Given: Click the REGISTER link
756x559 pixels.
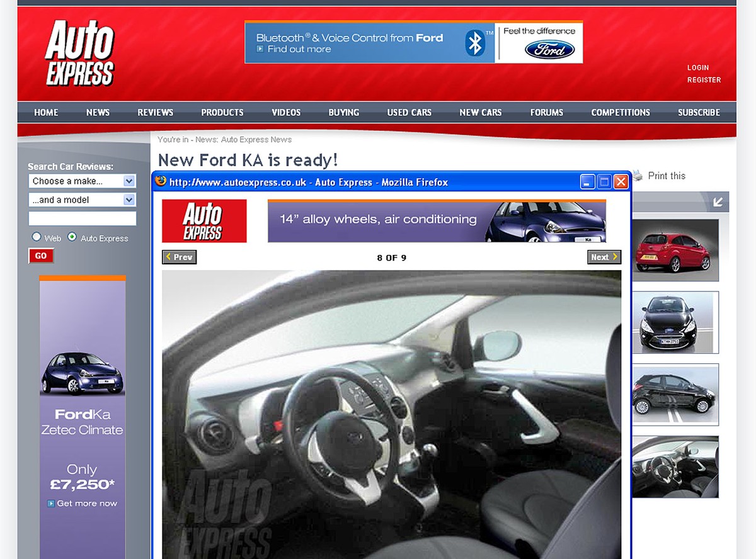Looking at the screenshot, I should 704,80.
